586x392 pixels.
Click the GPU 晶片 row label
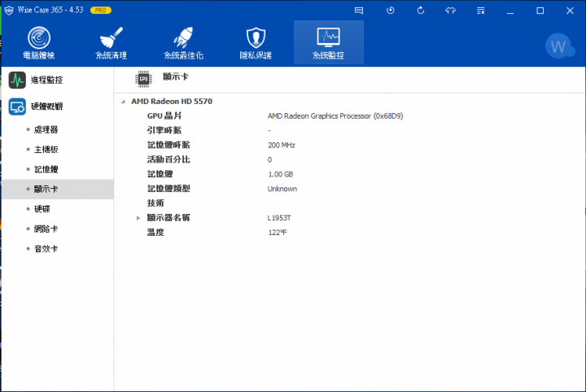164,115
